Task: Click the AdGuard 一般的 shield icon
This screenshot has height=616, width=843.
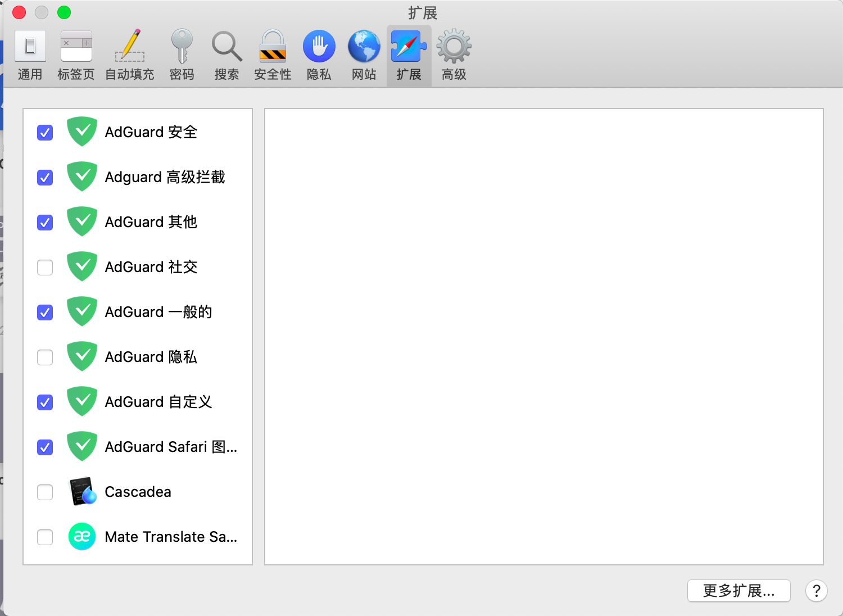Action: click(x=82, y=311)
